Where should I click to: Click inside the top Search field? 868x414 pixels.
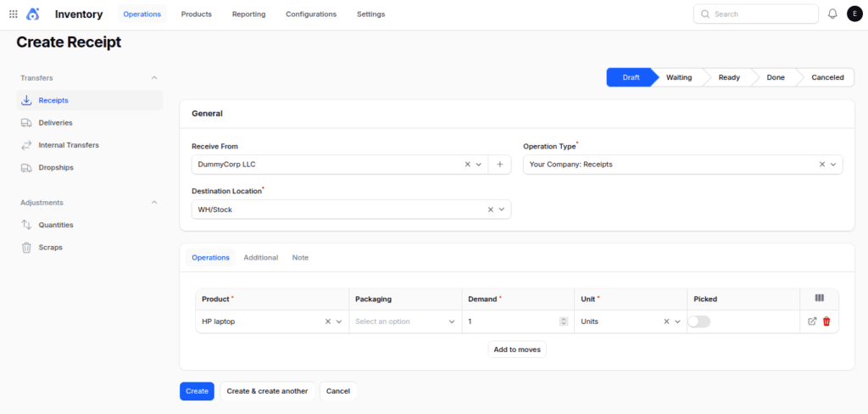tap(755, 14)
